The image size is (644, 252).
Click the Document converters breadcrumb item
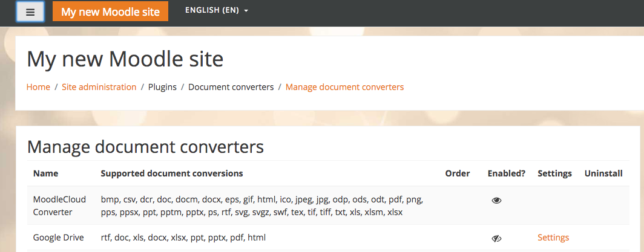[x=231, y=87]
